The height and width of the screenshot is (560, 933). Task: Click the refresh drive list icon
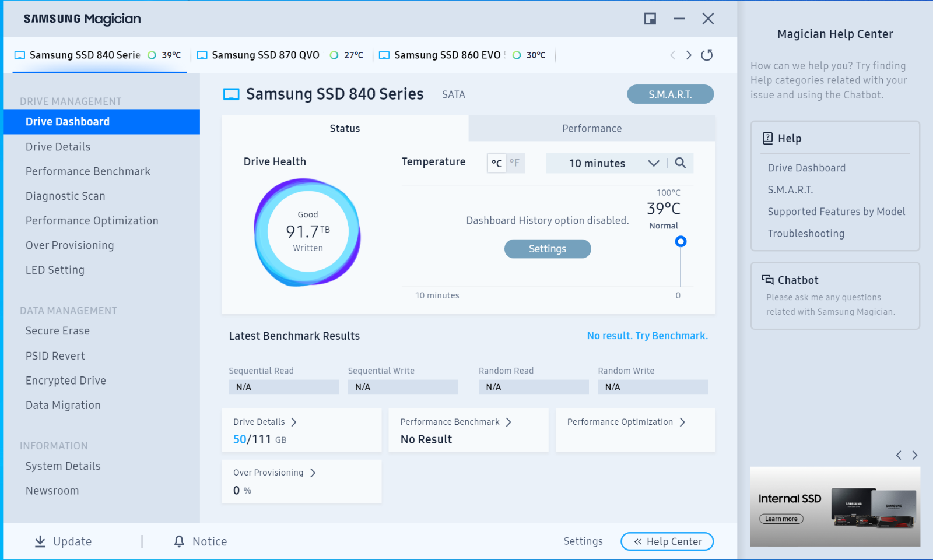(x=707, y=55)
